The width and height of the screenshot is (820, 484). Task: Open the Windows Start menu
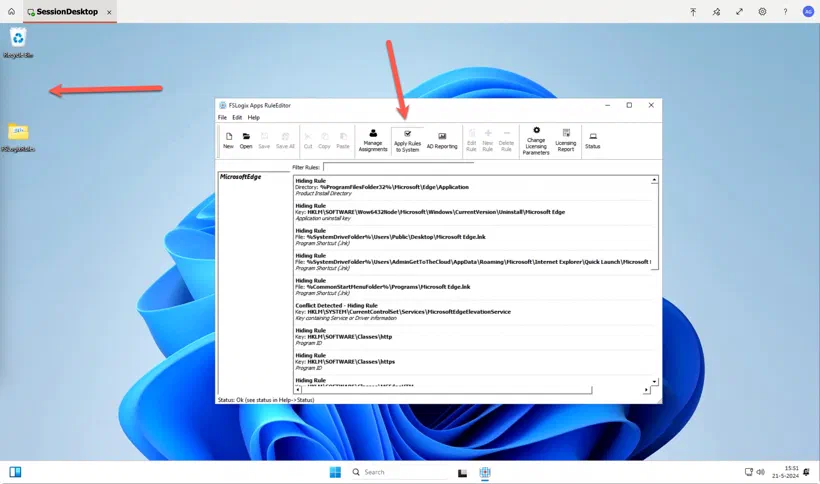coord(335,472)
